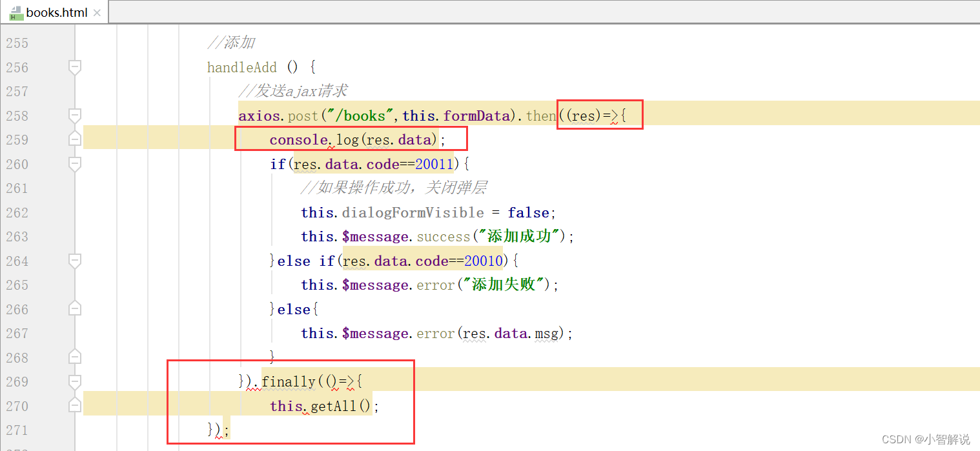Click the red-boxed (res)=>{ arrow function

599,115
